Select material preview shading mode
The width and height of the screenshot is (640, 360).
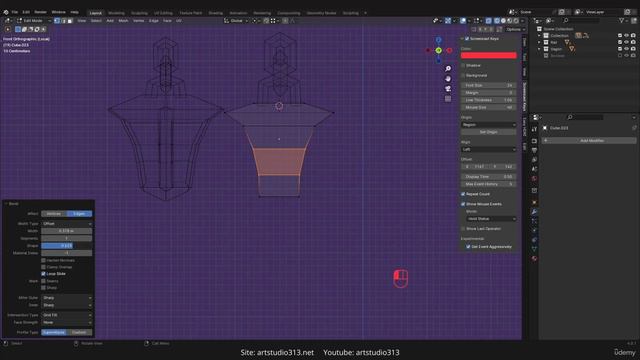click(x=509, y=21)
